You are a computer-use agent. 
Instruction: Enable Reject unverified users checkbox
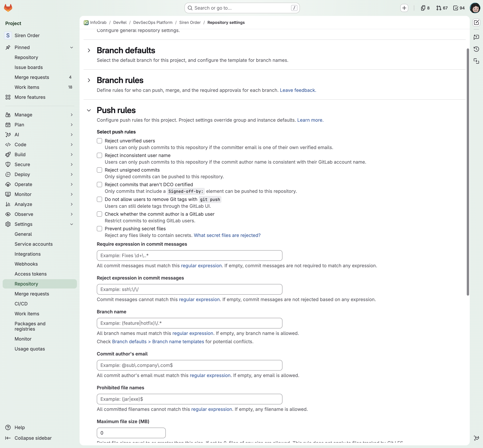click(x=99, y=141)
